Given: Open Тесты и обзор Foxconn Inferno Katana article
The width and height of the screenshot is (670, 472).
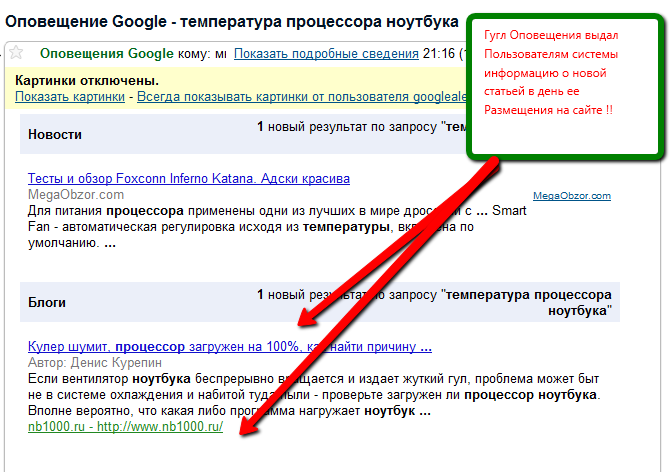Looking at the screenshot, I should coord(189,179).
